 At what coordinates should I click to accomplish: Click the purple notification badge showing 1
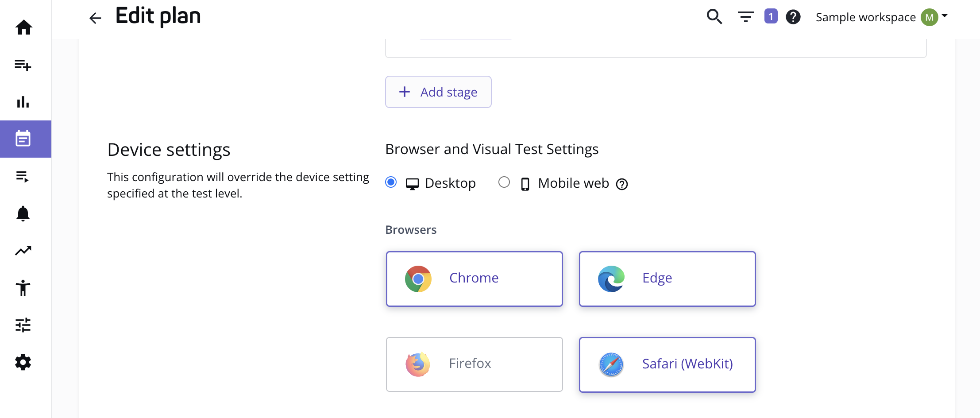click(771, 16)
